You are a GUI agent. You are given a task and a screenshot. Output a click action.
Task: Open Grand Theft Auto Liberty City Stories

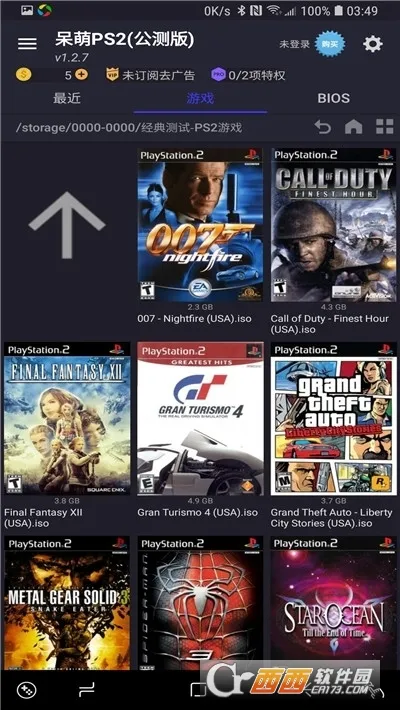(333, 418)
